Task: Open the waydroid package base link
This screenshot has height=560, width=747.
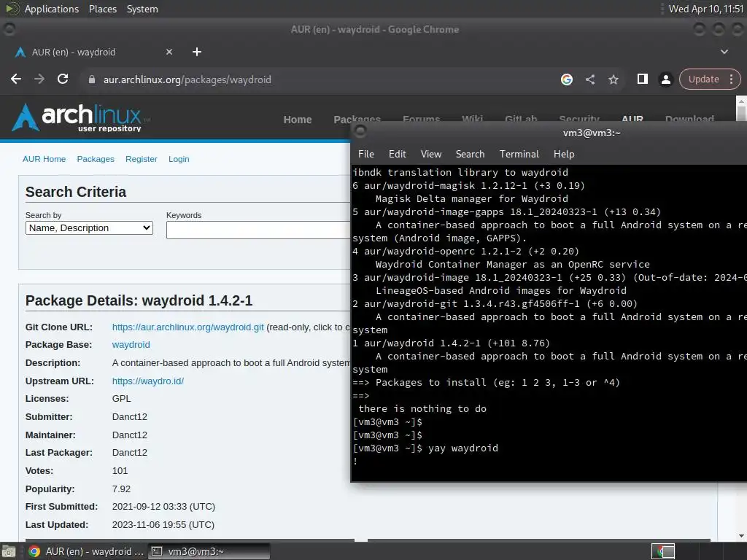Action: 131,345
